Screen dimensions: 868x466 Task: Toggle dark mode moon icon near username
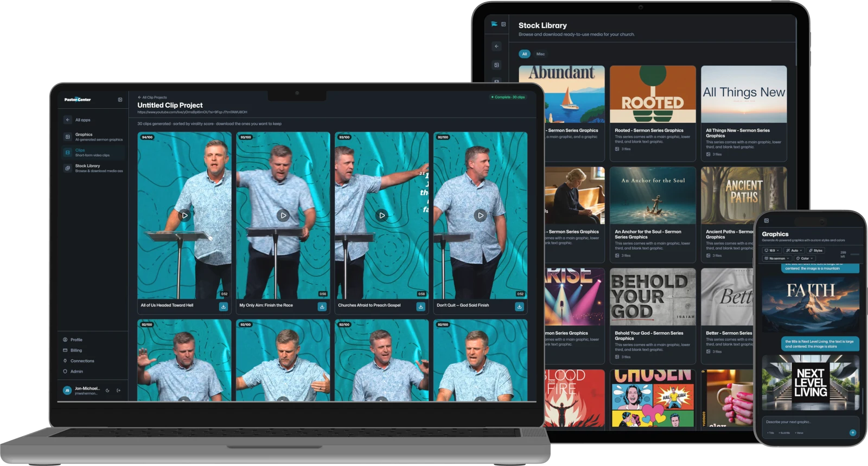pos(107,390)
